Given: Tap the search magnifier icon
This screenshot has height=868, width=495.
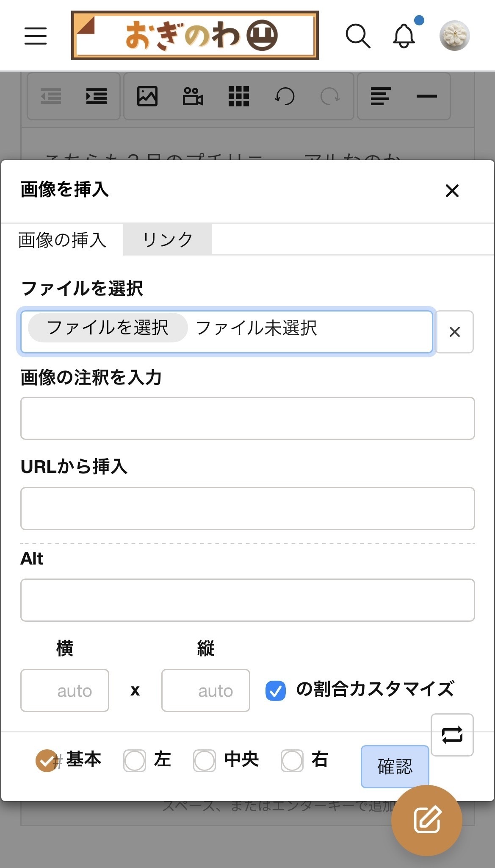Looking at the screenshot, I should coord(358,36).
